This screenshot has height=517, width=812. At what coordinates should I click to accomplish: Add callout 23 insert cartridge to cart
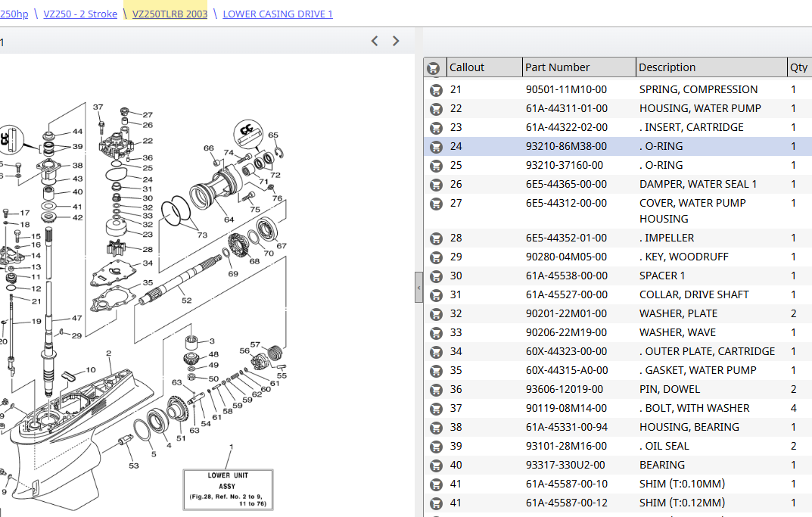[x=436, y=128]
